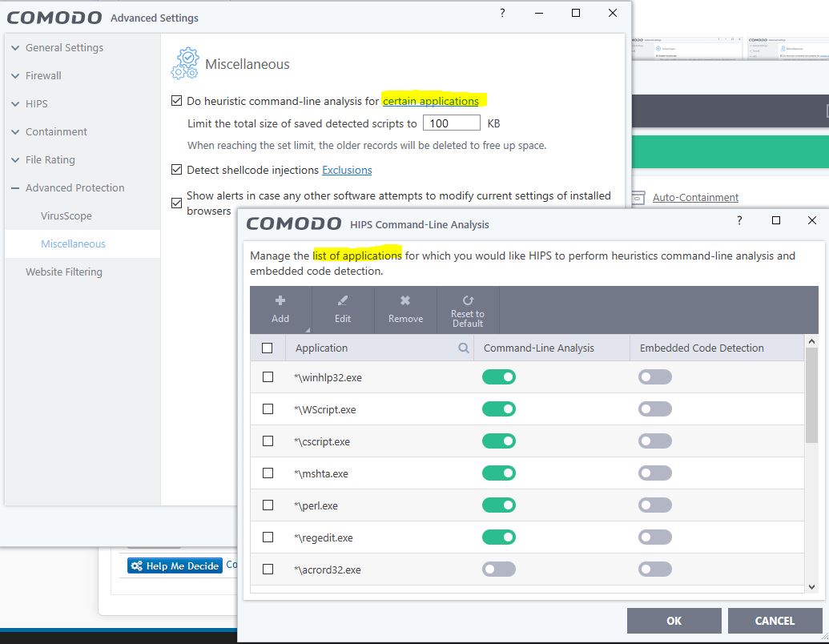
Task: Enable Embedded Code Detection for acrord32.exe
Action: 655,570
